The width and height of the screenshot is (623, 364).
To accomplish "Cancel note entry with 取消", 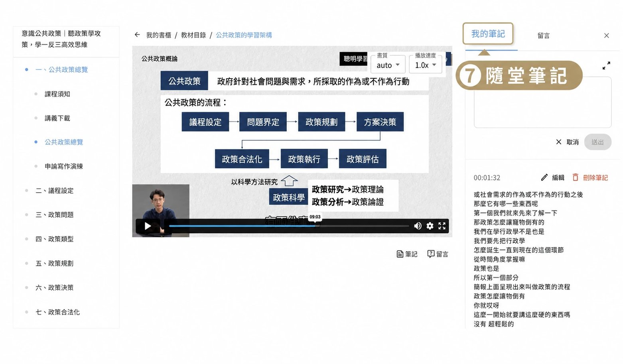I will pos(567,142).
